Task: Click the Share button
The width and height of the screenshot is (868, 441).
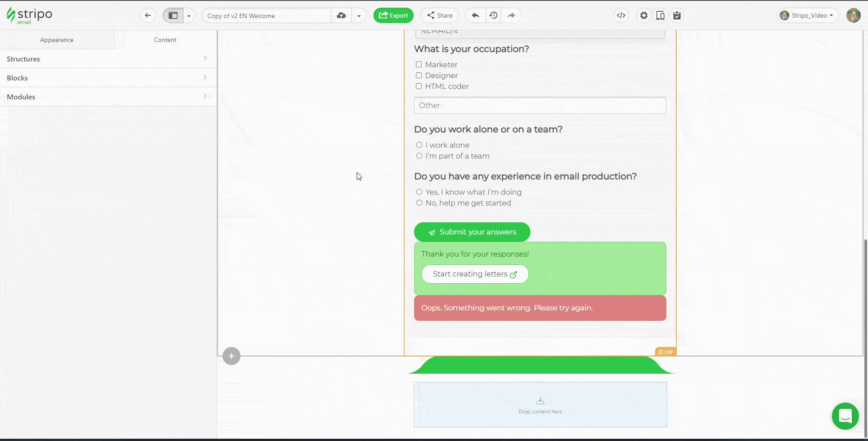Action: click(439, 15)
